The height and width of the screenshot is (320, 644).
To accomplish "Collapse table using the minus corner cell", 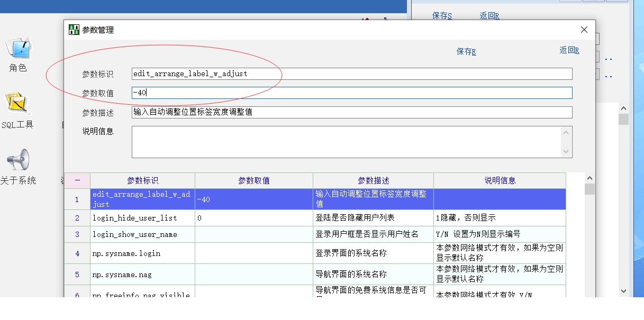I will (x=77, y=181).
